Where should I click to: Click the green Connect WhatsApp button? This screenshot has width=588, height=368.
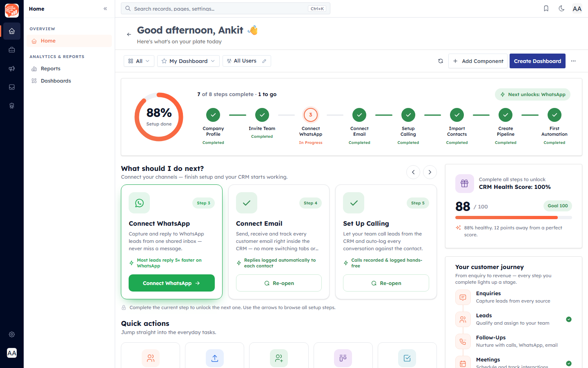[171, 283]
